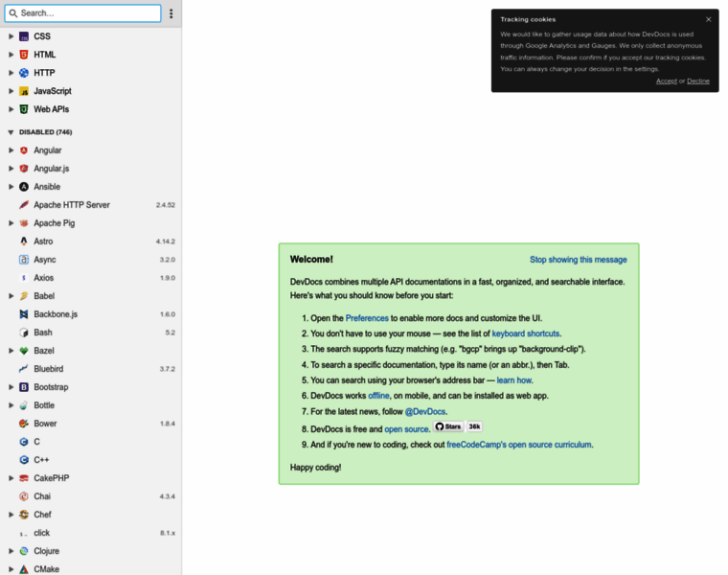Expand the Bootstrap versions list

(11, 387)
